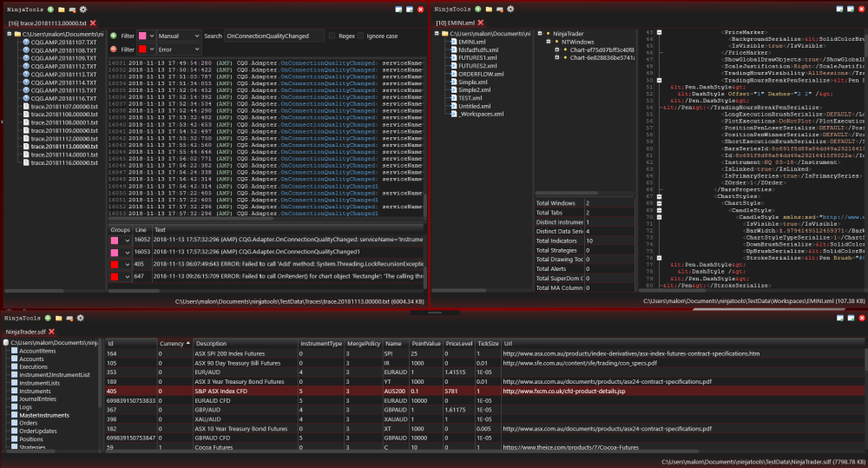868x468 pixels.
Task: Enable the Regex checkbox
Action: coord(332,36)
